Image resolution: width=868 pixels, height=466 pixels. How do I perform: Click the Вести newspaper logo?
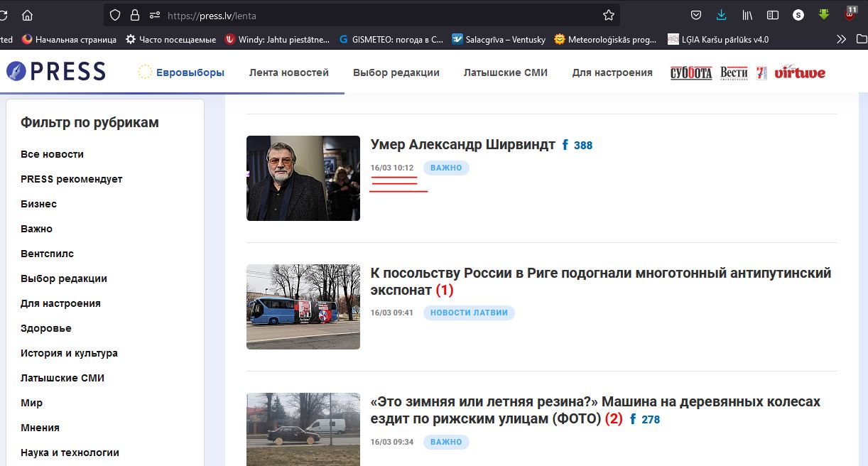734,72
